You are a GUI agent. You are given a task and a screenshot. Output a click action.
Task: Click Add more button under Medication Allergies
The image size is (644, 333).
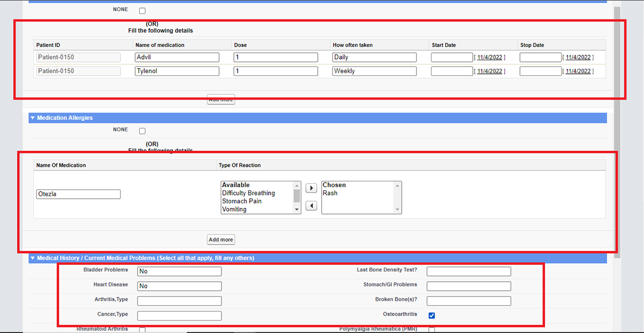tap(221, 240)
